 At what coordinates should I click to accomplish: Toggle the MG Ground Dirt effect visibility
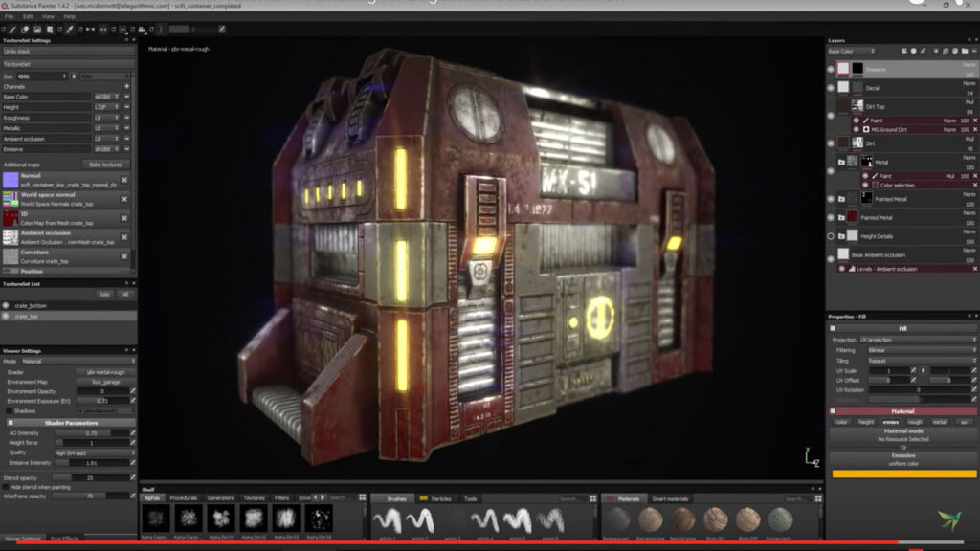857,129
